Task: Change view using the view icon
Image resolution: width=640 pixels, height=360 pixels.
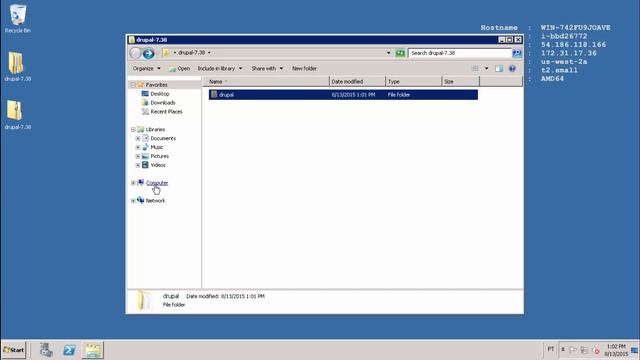Action: point(476,69)
